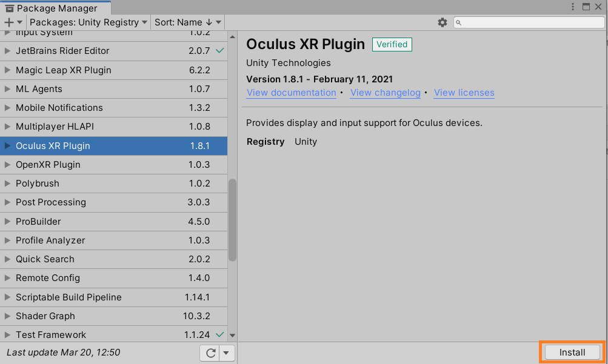This screenshot has width=608, height=364.
Task: Refresh the package list
Action: (209, 352)
